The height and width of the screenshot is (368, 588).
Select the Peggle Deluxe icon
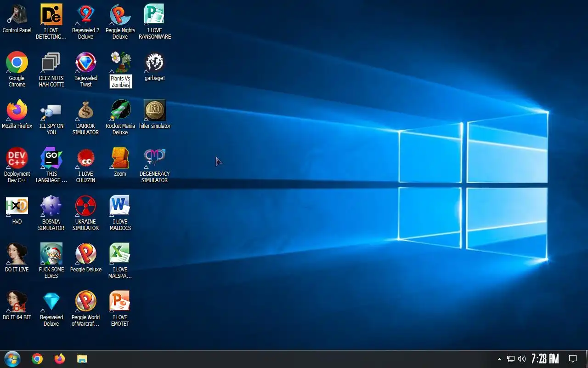coord(86,254)
